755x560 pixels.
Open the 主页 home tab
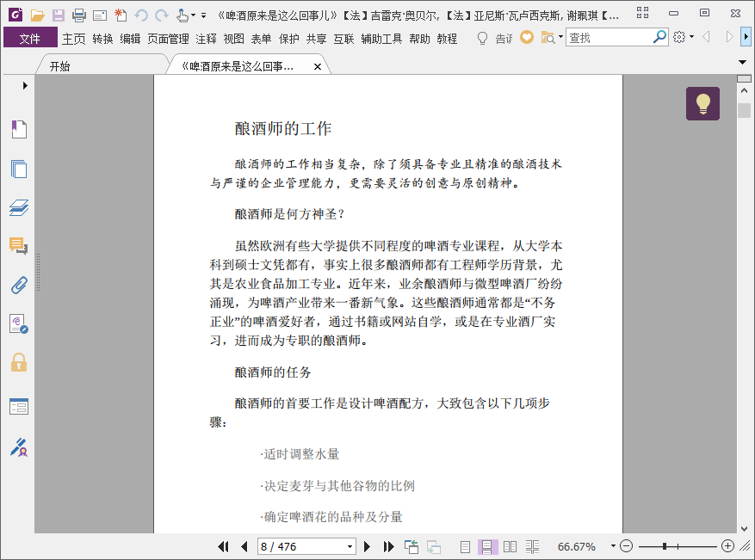[x=74, y=39]
